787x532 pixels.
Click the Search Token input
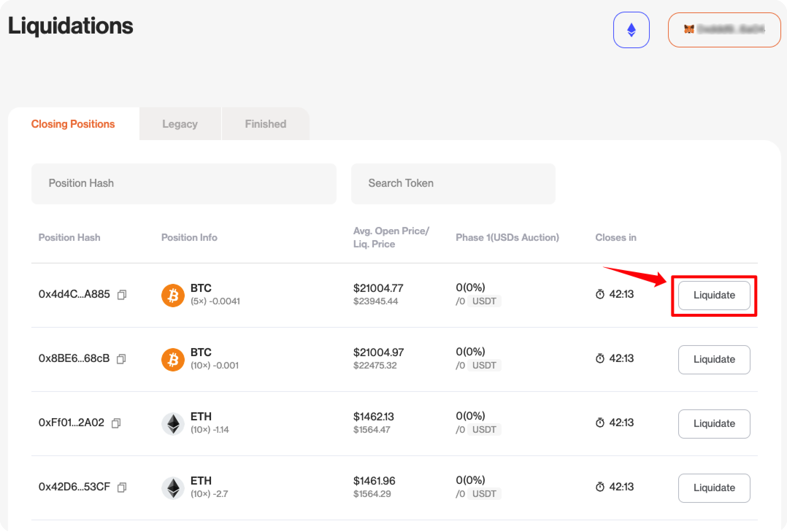point(453,183)
